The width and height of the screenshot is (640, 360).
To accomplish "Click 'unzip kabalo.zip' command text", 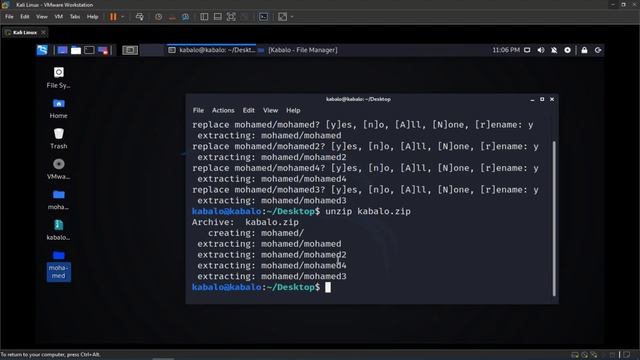I will pos(368,211).
